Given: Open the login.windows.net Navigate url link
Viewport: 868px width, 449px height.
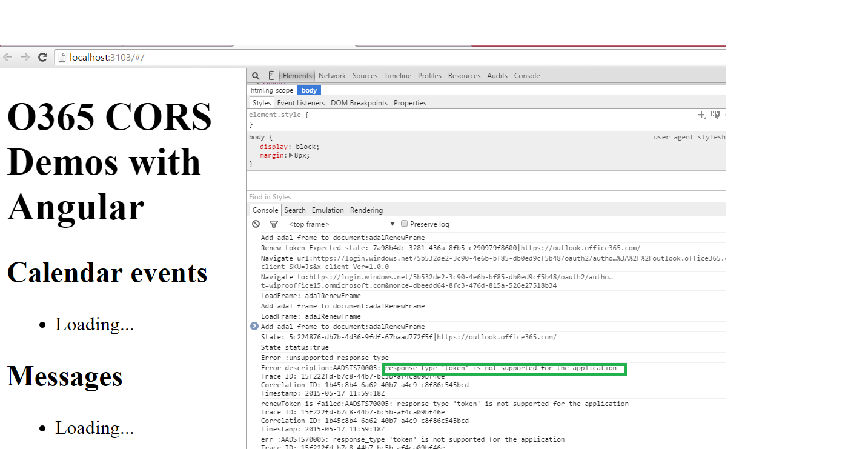Looking at the screenshot, I should (520, 258).
